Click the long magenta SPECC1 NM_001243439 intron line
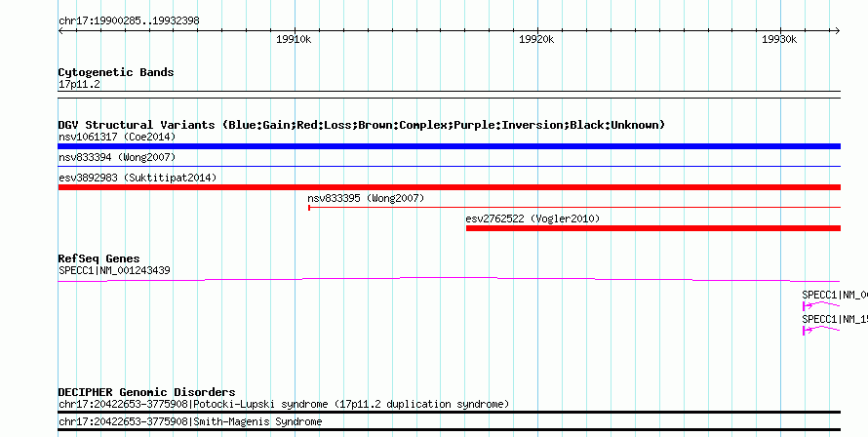The width and height of the screenshot is (868, 437). [449, 280]
